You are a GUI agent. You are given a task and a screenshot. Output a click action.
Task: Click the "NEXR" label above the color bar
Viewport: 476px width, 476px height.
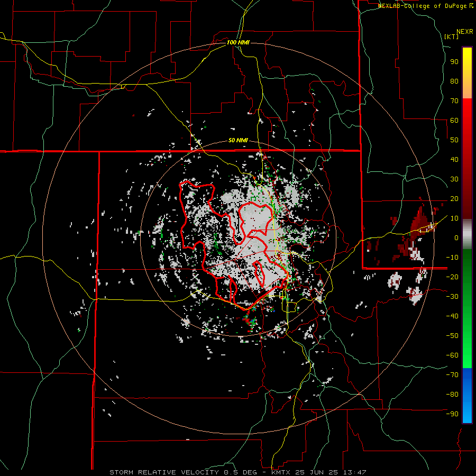[x=465, y=32]
